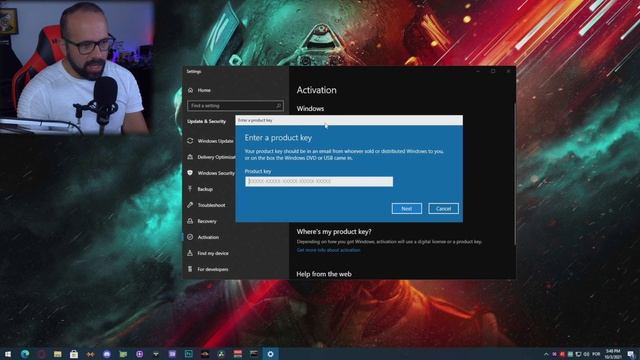640x360 pixels.
Task: Open the Recovery settings page
Action: click(x=202, y=221)
